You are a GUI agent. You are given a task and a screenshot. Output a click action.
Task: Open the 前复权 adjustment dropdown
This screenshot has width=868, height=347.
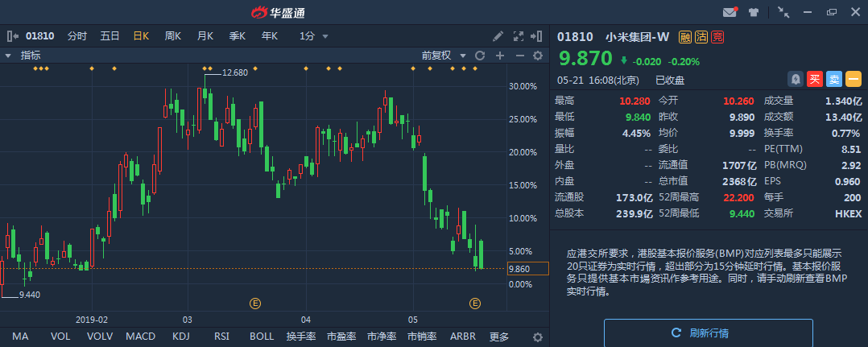pyautogui.click(x=444, y=56)
